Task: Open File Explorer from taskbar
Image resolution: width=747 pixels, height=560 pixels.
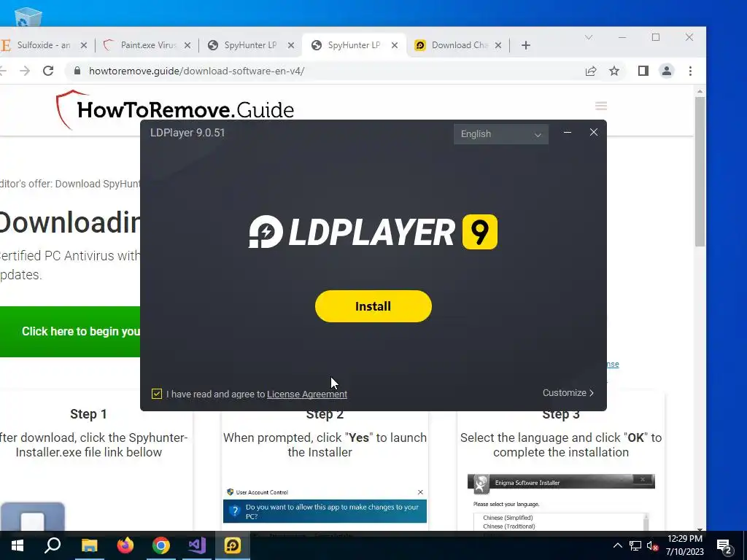Action: 89,545
